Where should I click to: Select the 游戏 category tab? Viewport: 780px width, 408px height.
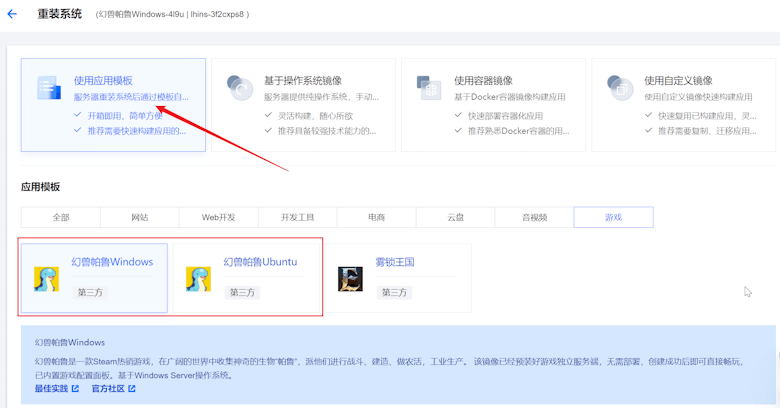click(x=613, y=217)
